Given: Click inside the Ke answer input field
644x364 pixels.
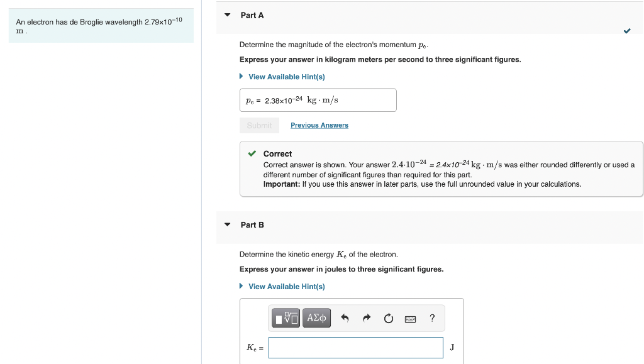Looking at the screenshot, I should (355, 347).
